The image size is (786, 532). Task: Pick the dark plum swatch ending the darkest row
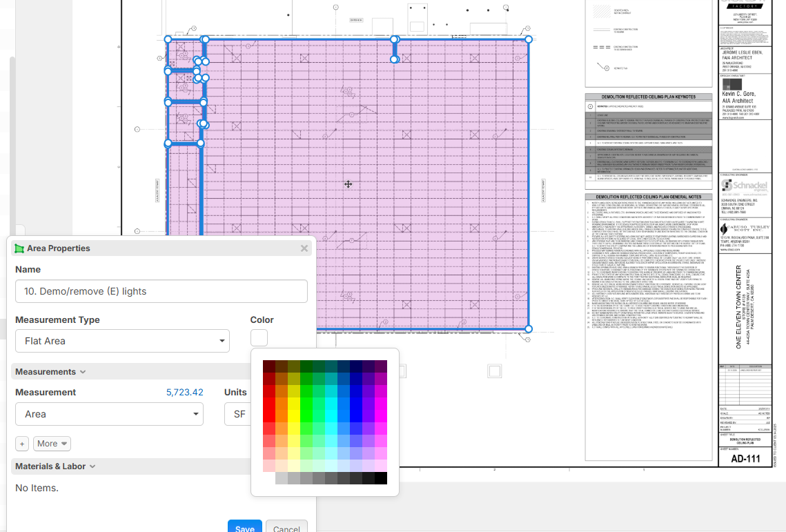tap(381, 366)
